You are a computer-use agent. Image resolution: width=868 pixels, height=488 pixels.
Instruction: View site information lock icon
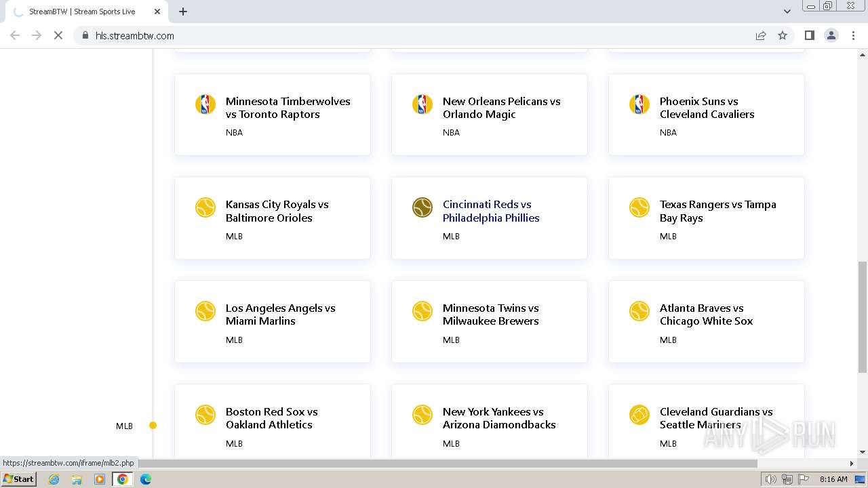pos(85,35)
